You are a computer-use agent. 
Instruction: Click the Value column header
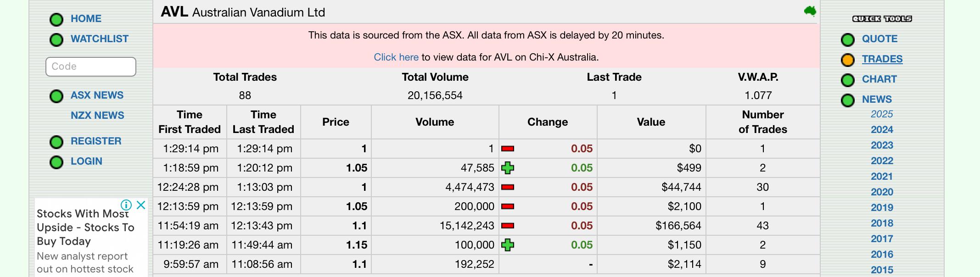(651, 122)
